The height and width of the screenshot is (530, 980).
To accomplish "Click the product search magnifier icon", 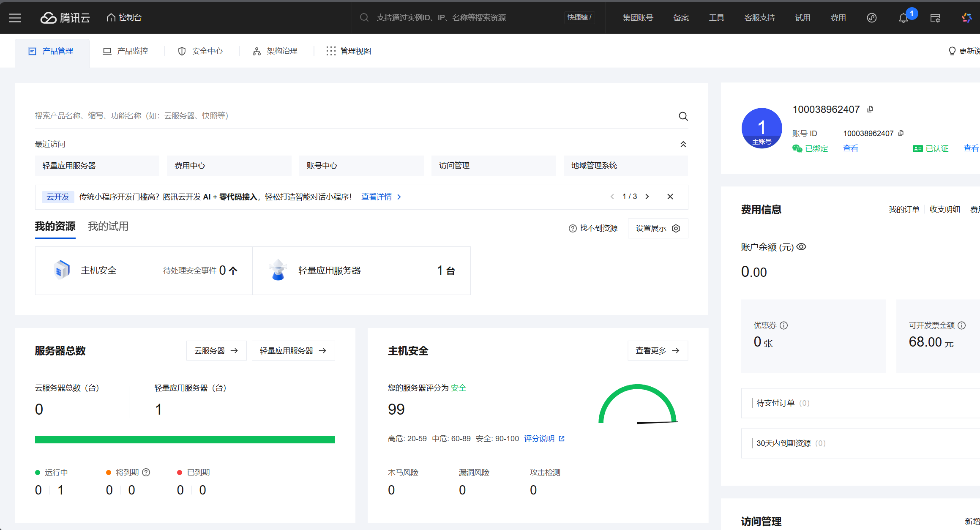I will [683, 116].
